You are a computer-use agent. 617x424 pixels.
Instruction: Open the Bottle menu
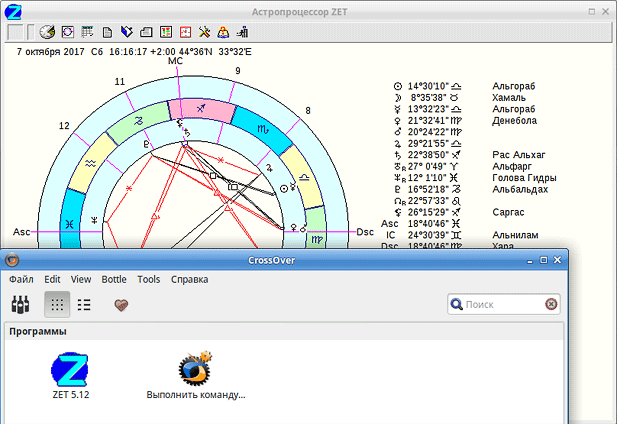114,279
